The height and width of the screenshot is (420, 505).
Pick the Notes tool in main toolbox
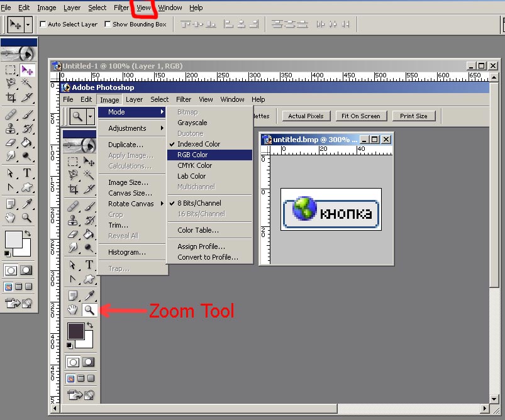[x=10, y=204]
